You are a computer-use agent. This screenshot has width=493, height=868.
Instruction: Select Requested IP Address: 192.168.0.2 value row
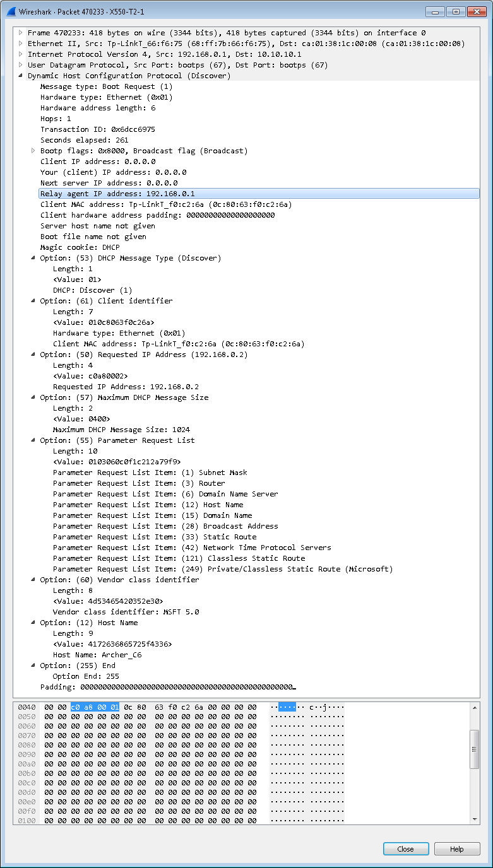126,387
